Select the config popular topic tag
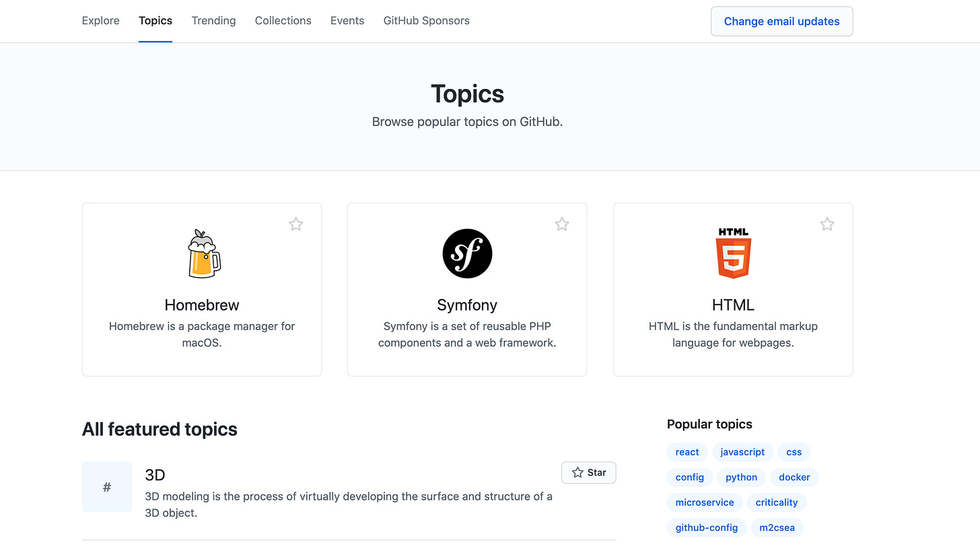Screen dimensions: 980x549 [x=690, y=477]
